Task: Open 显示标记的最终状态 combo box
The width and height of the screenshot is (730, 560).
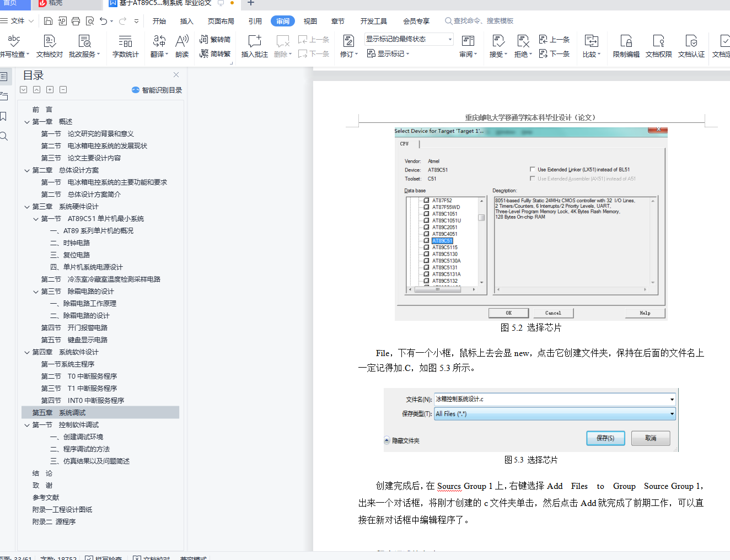Action: click(409, 39)
